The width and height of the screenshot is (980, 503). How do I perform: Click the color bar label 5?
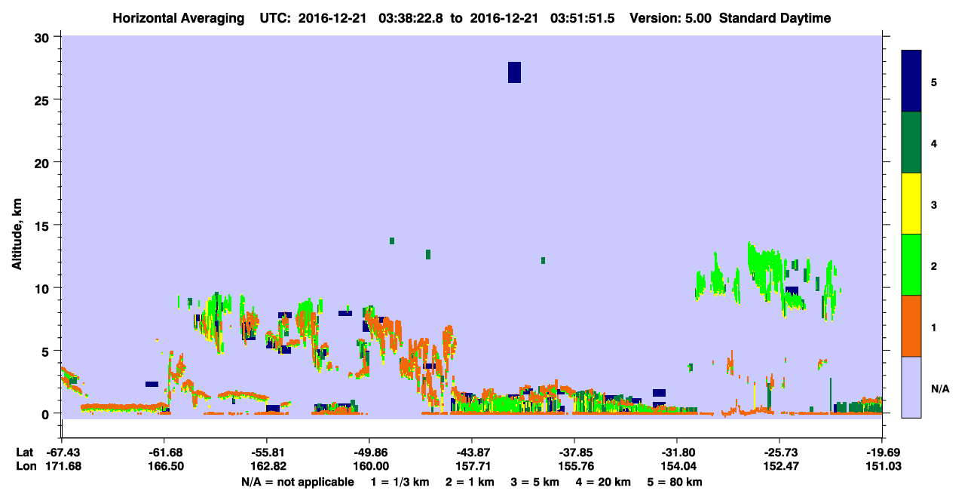point(934,81)
